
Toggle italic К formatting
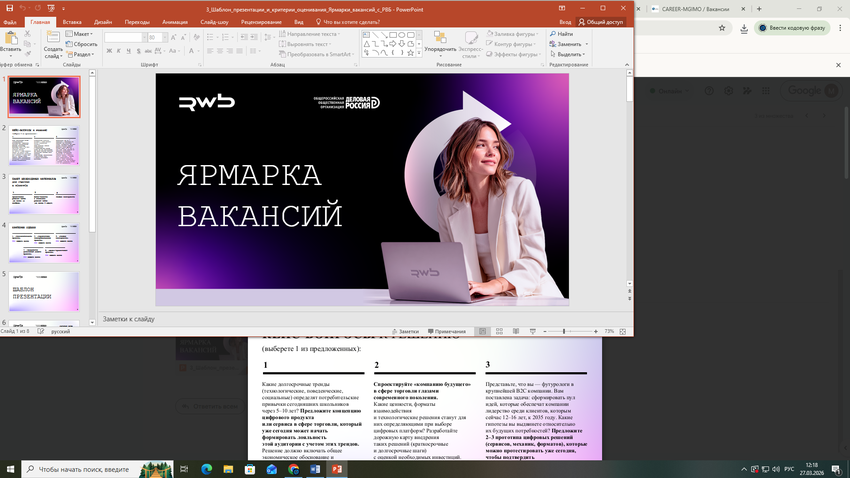point(119,51)
